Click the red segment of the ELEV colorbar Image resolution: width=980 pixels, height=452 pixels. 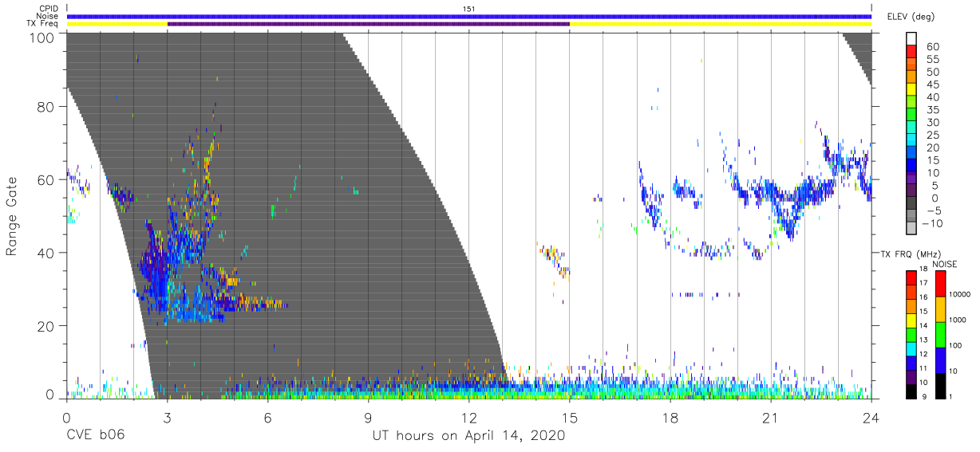tap(911, 51)
